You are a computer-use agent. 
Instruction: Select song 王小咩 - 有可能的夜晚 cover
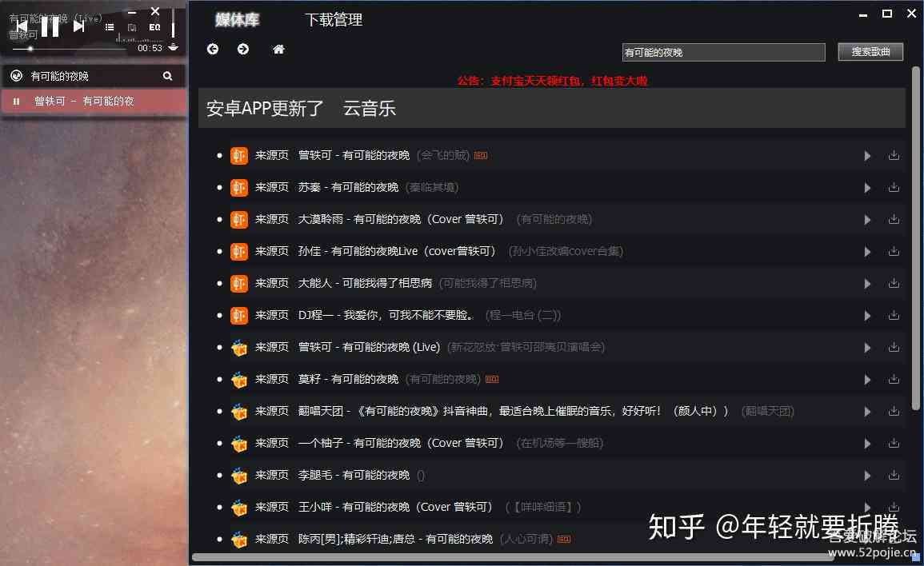tap(395, 507)
